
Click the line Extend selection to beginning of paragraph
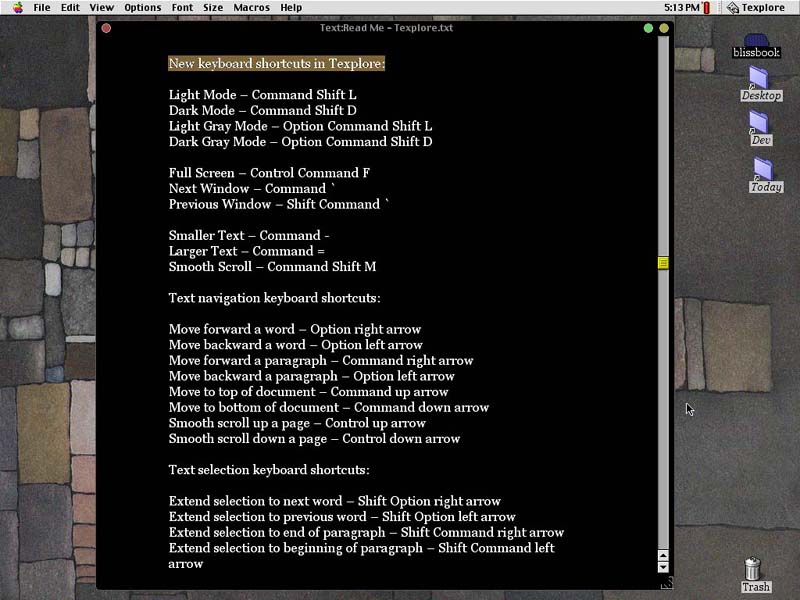[362, 556]
